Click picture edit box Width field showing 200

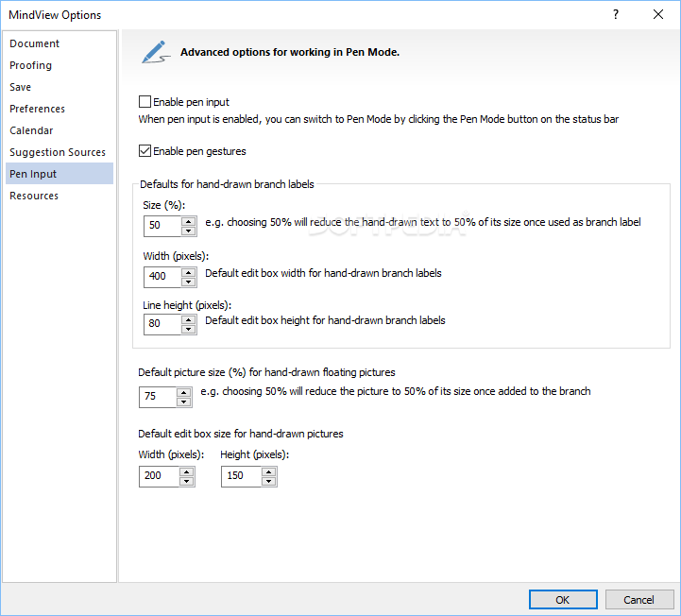pyautogui.click(x=159, y=476)
